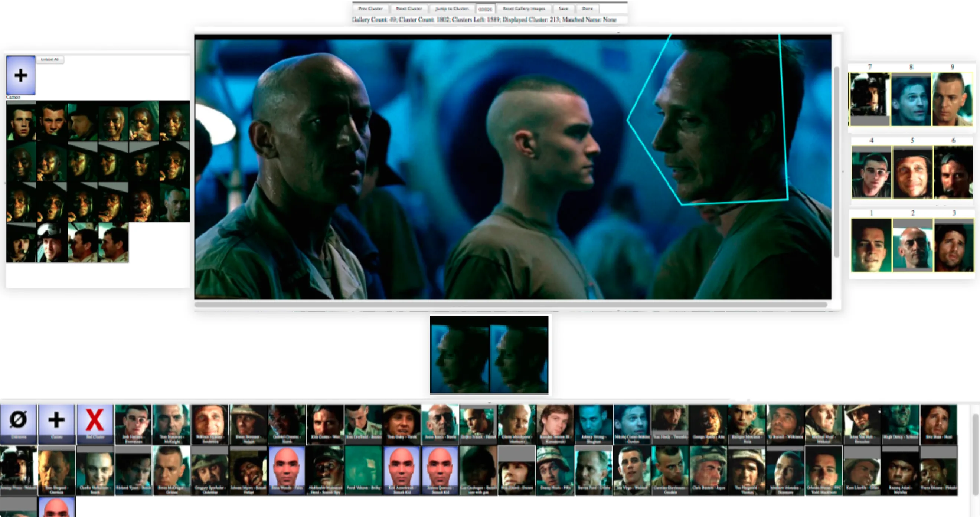Click the Next Cluster button
This screenshot has height=517, width=980.
point(409,9)
